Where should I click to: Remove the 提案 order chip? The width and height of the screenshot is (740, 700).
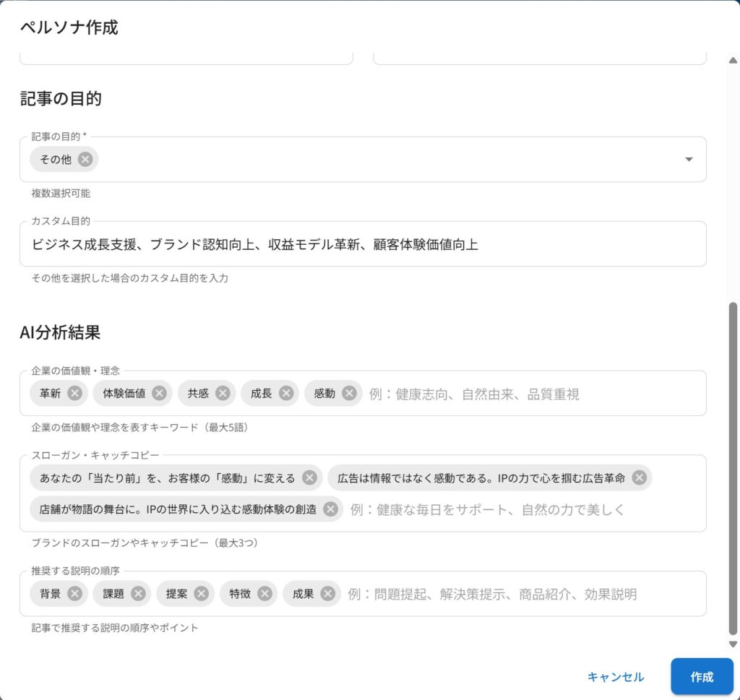click(201, 594)
